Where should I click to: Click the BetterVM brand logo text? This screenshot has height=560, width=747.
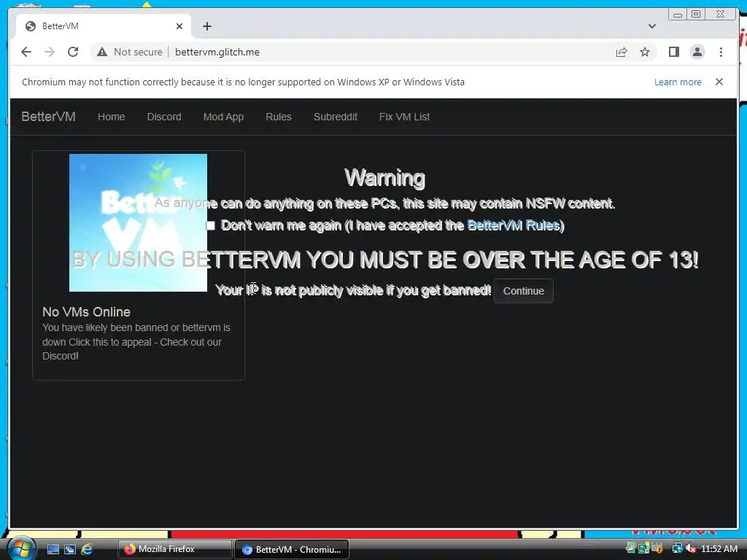pos(49,117)
